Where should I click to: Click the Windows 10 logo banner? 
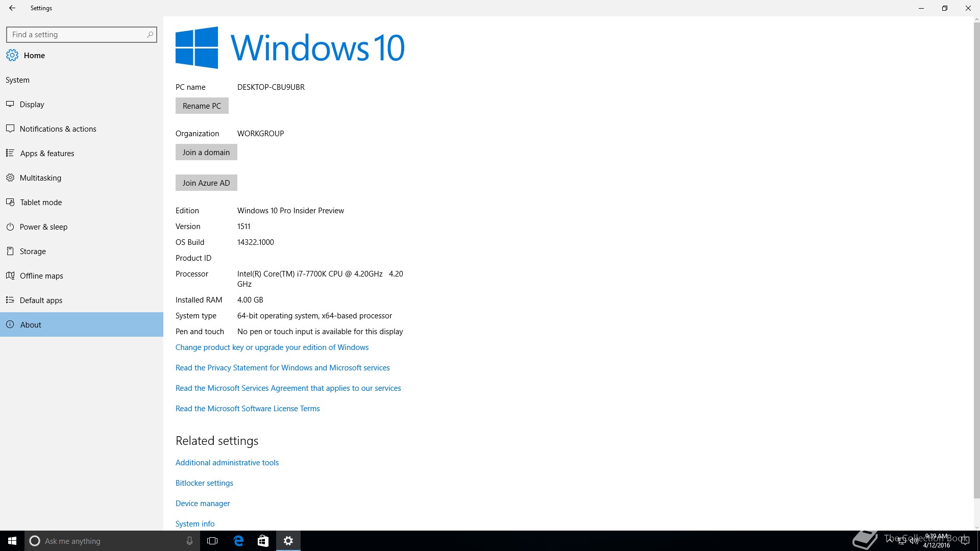click(290, 47)
